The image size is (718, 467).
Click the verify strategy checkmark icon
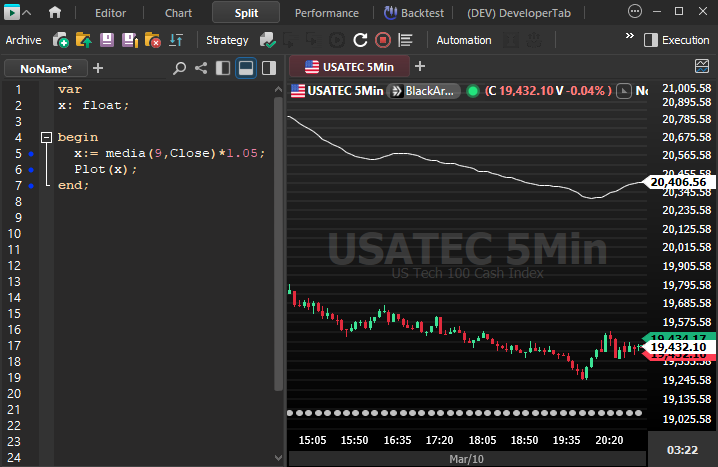coord(267,40)
